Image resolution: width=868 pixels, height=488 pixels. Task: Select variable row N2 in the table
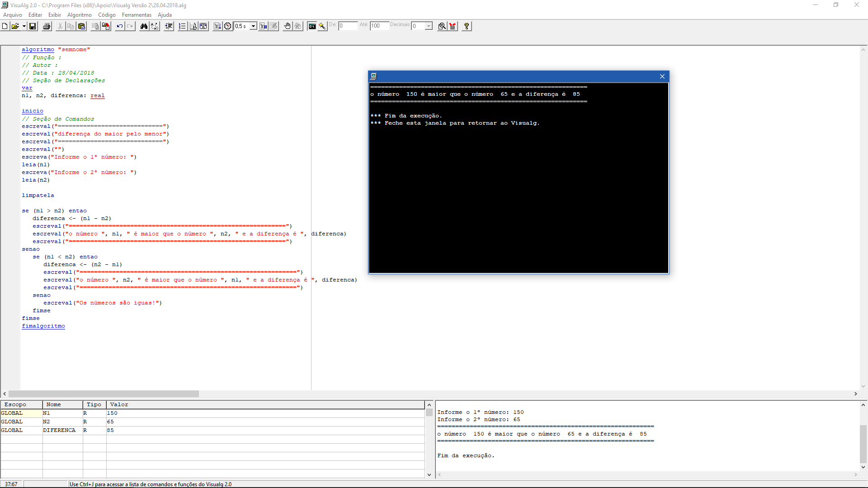[x=212, y=422]
